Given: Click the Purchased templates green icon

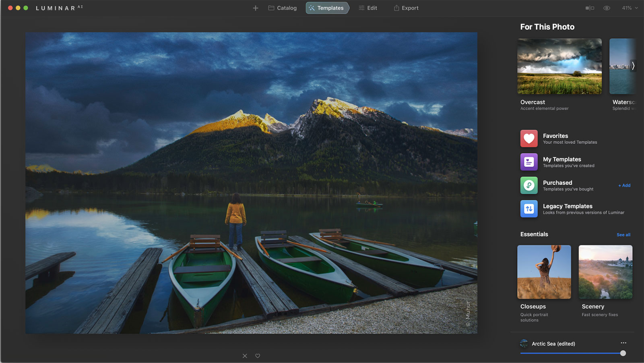Looking at the screenshot, I should (529, 185).
